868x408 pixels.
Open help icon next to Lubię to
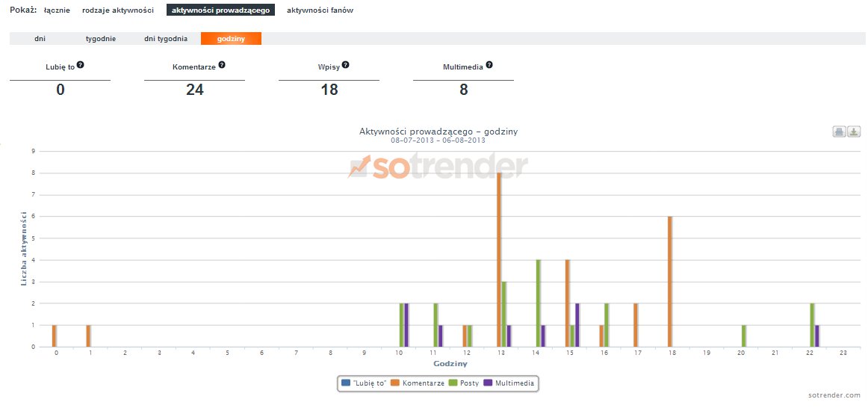pyautogui.click(x=80, y=65)
